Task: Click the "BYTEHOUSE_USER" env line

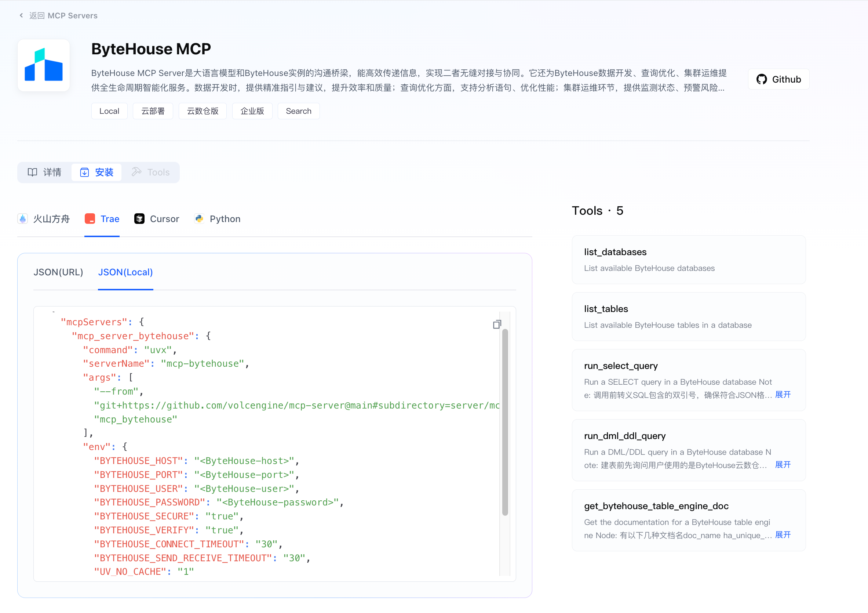Action: [x=197, y=489]
